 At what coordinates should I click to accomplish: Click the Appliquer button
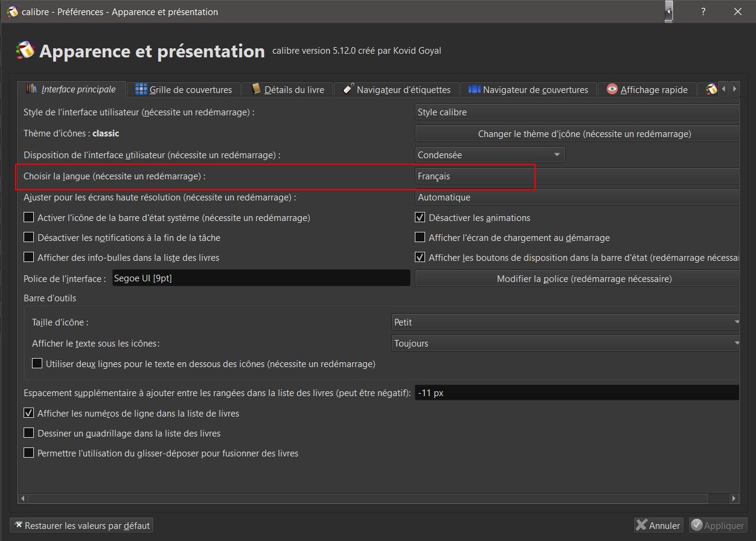[717, 525]
